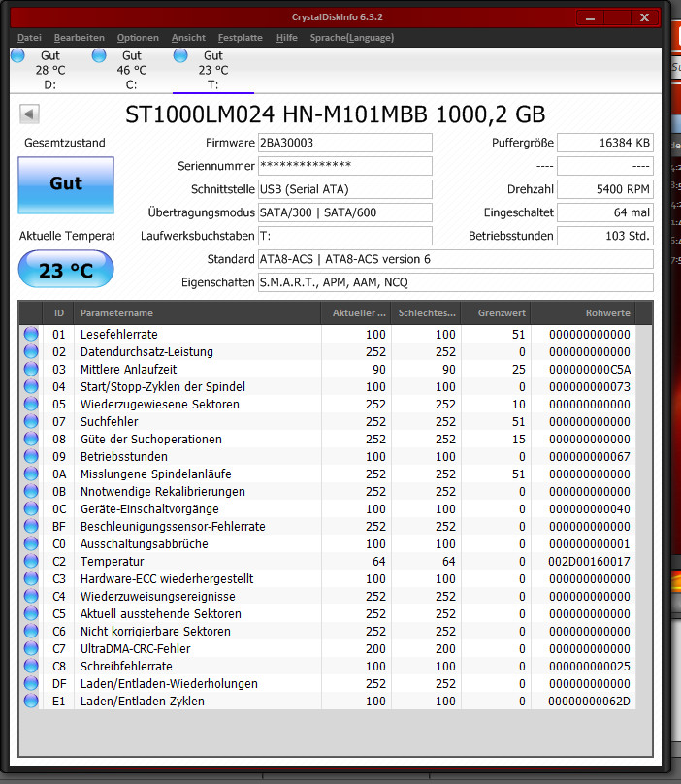
Task: Click status orb for Ausschaltungsabbrüche row
Action: [x=31, y=543]
